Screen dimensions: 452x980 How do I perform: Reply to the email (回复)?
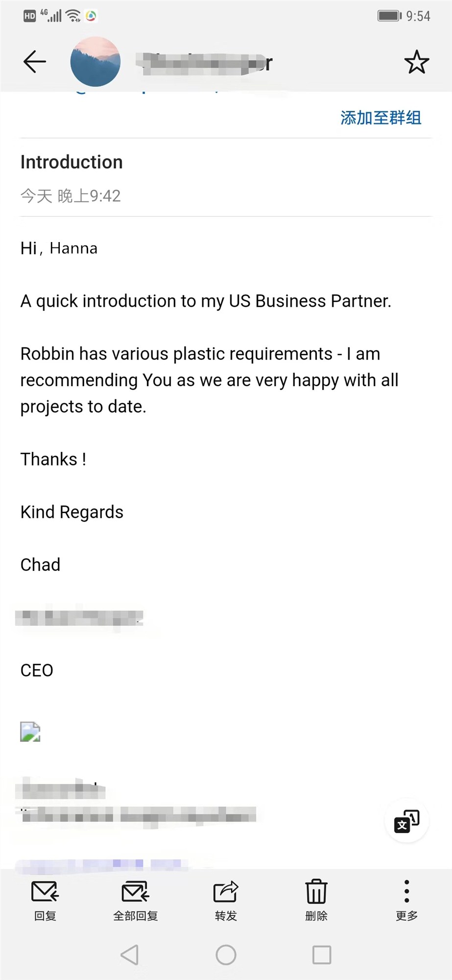coord(45,901)
